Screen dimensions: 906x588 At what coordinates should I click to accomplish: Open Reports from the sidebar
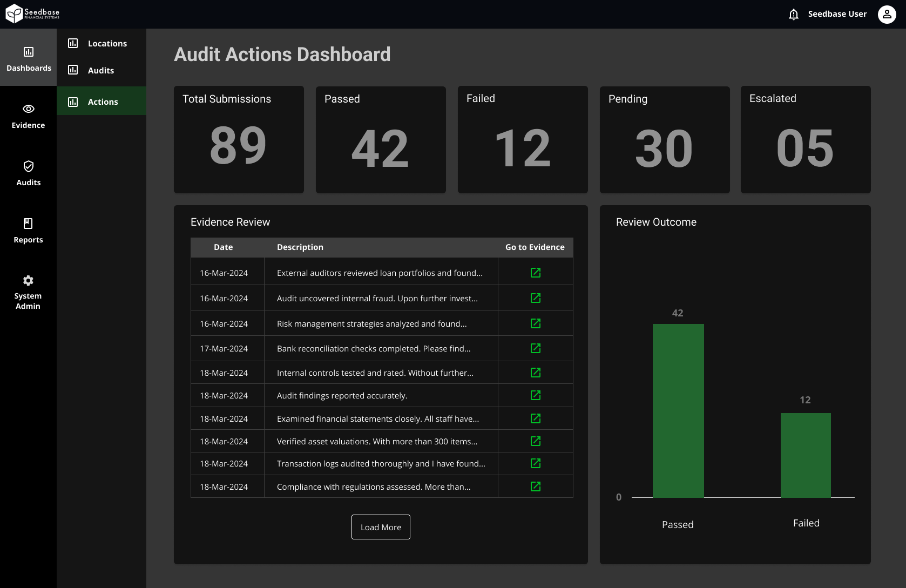28,231
